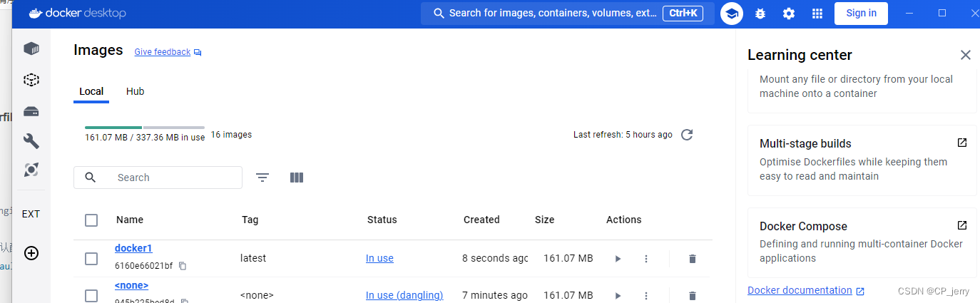Click the troubleshoot bug icon
The height and width of the screenshot is (303, 980).
click(760, 14)
